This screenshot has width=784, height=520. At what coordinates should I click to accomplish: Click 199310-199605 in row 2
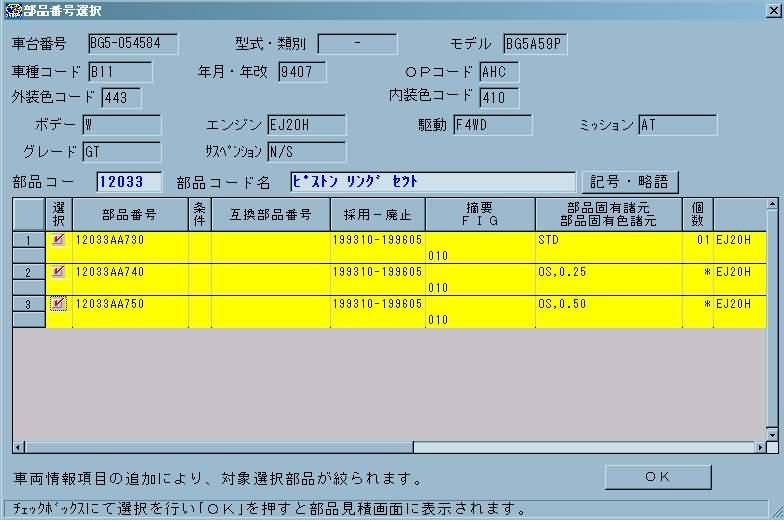(x=378, y=272)
